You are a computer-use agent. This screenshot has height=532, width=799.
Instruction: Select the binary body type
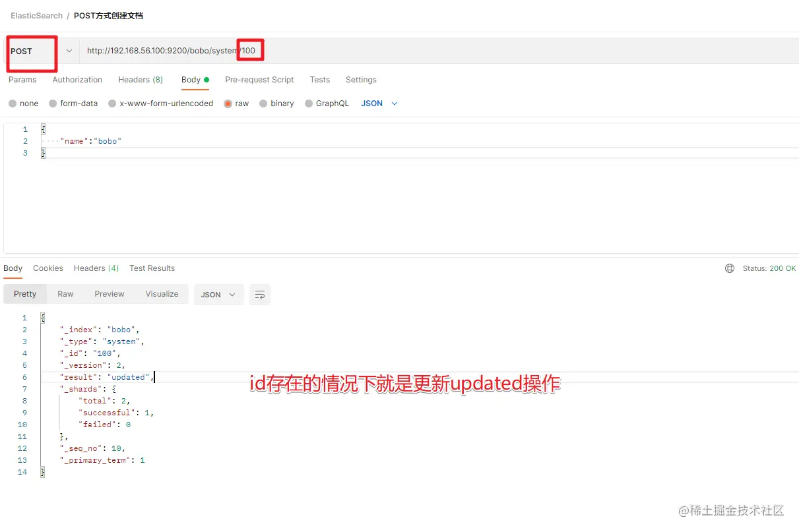point(276,103)
